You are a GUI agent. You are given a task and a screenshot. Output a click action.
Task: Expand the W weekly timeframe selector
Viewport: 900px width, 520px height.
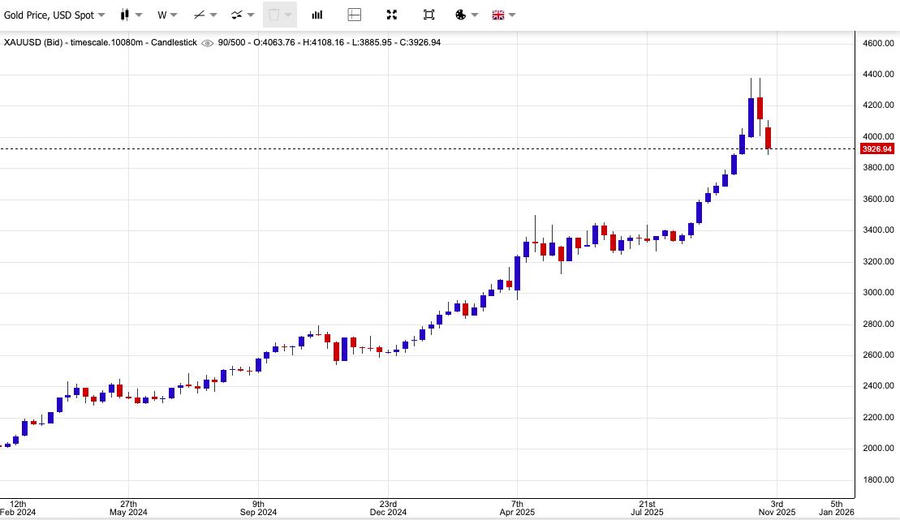[167, 15]
